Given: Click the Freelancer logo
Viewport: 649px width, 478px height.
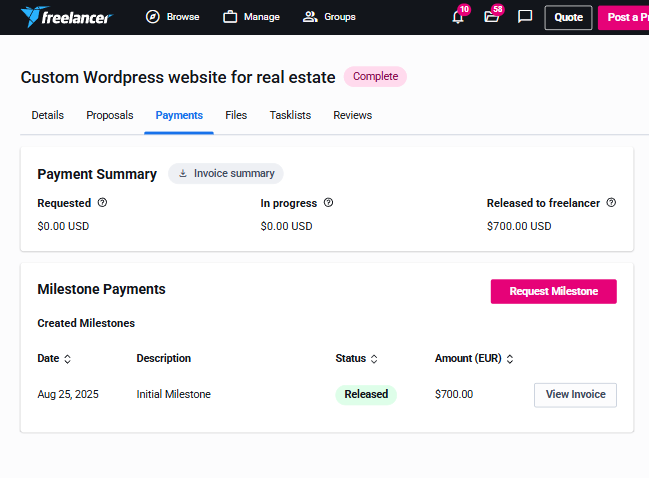Looking at the screenshot, I should (66, 17).
